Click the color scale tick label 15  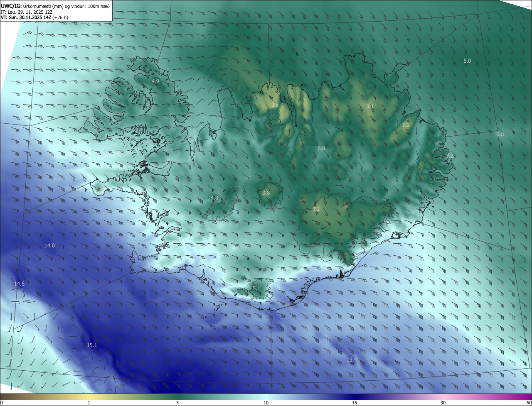pos(355,403)
